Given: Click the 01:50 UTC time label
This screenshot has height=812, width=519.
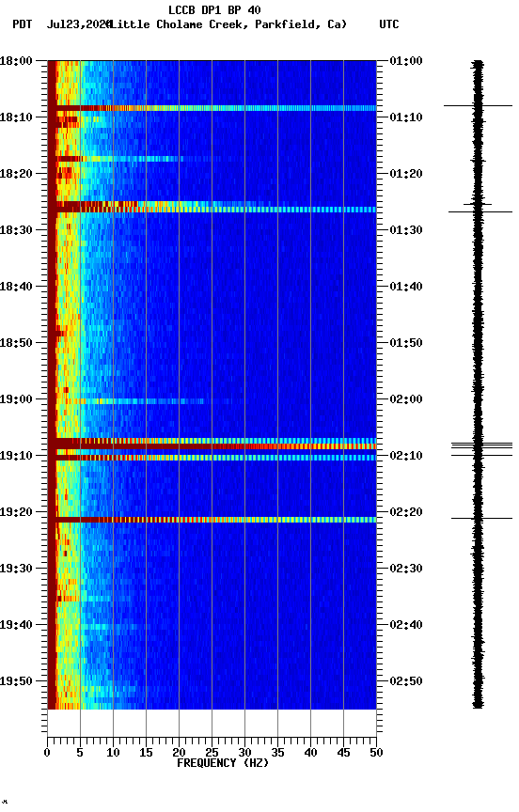Looking at the screenshot, I should pyautogui.click(x=406, y=343).
